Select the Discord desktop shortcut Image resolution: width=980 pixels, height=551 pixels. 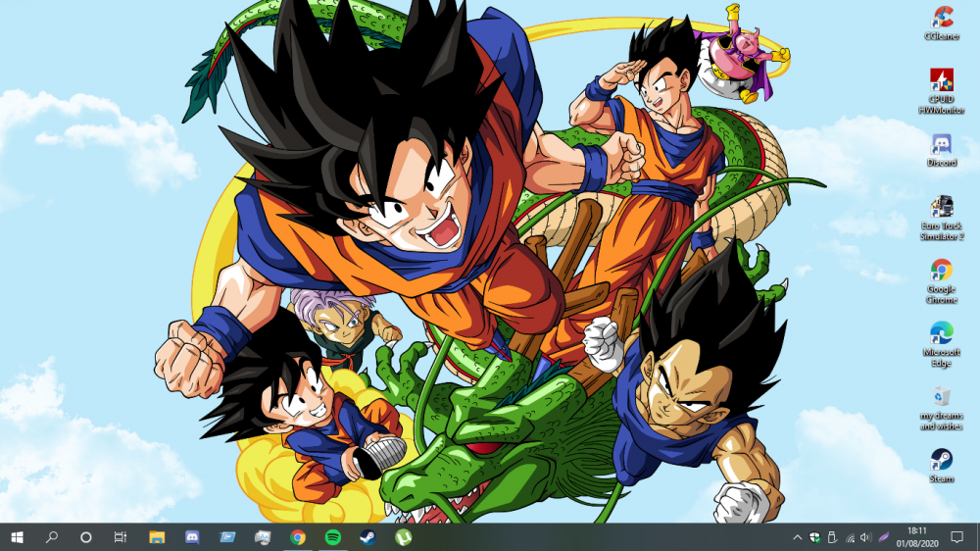(x=941, y=150)
